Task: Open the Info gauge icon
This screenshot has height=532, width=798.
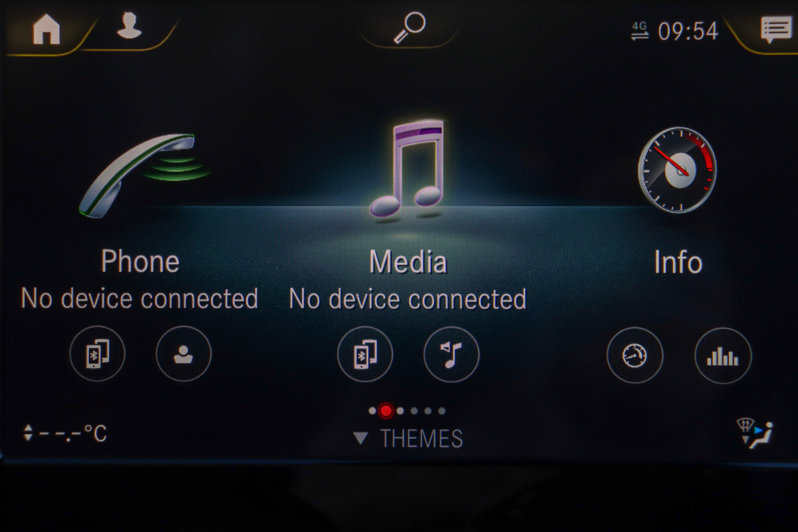Action: point(677,170)
